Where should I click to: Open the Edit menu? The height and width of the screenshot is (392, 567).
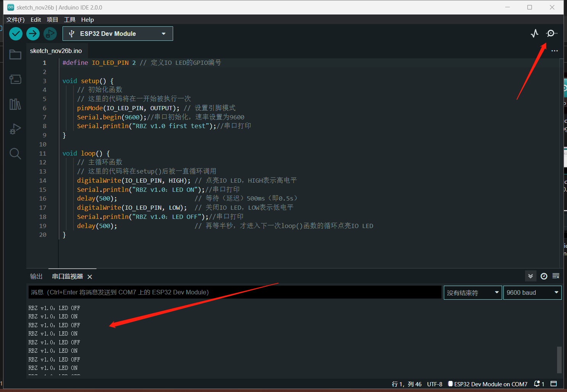pos(36,20)
